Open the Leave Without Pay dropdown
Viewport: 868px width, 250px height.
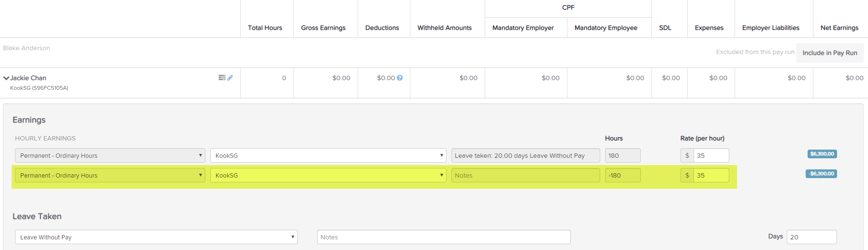click(x=156, y=237)
